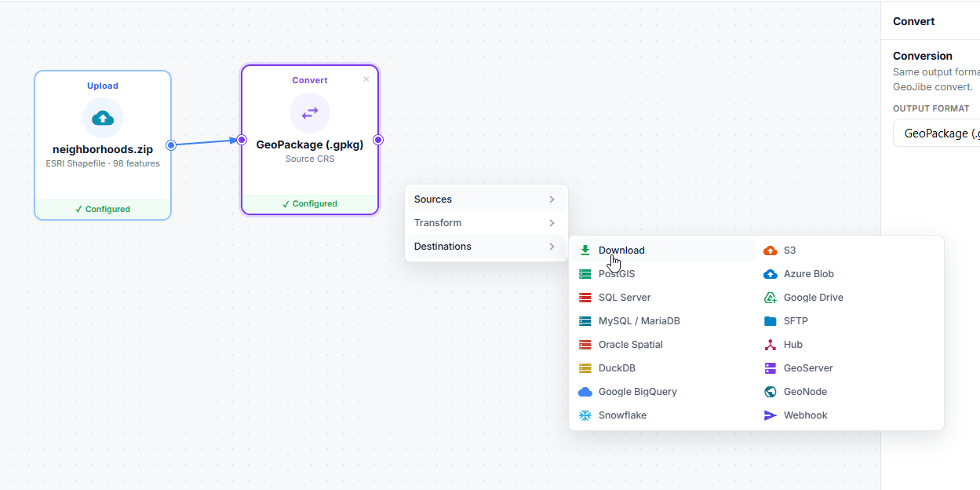Image resolution: width=980 pixels, height=490 pixels.
Task: Select the S3 cloud upload icon
Action: [x=770, y=250]
